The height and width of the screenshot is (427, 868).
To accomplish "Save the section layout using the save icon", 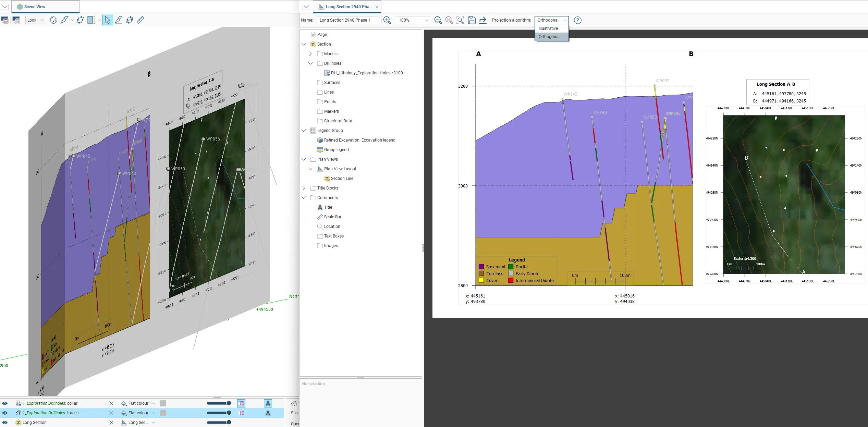I will 472,20.
